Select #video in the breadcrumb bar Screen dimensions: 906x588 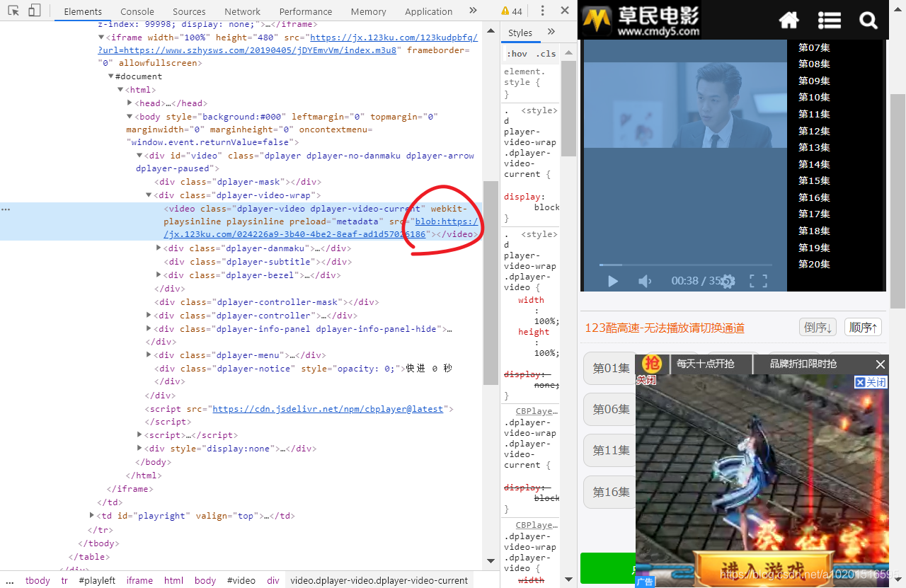pos(241,580)
